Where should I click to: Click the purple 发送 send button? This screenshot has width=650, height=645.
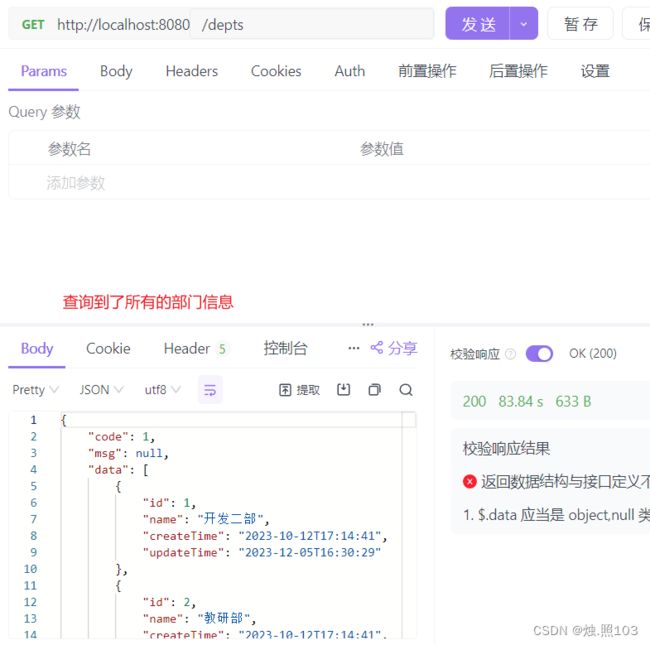click(477, 24)
